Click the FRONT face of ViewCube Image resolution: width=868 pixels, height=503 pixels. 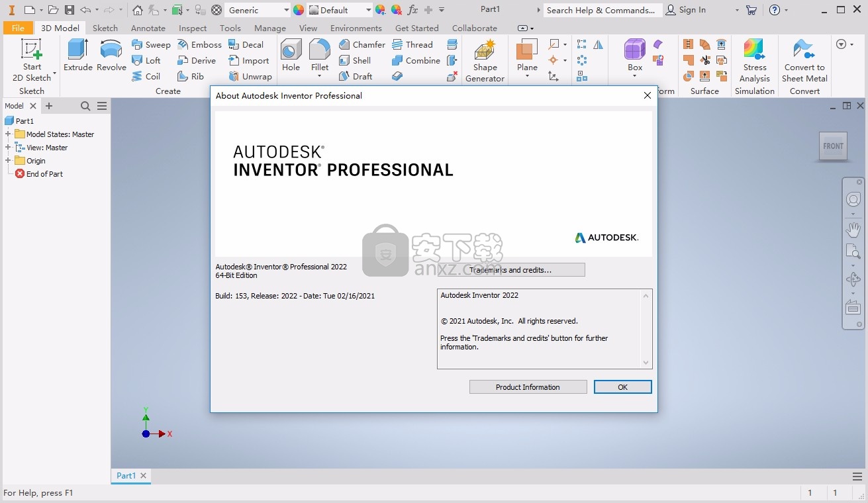pos(833,146)
